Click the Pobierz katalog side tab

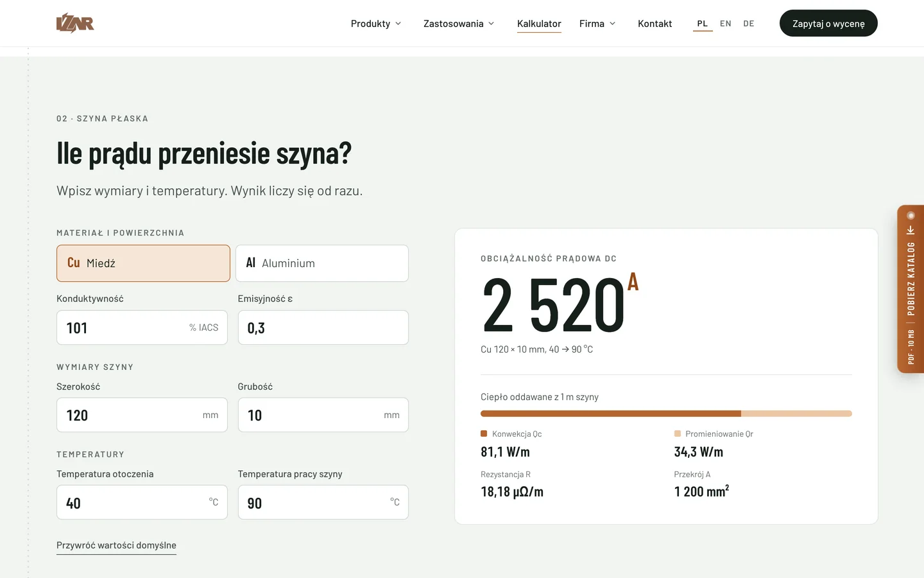[911, 289]
